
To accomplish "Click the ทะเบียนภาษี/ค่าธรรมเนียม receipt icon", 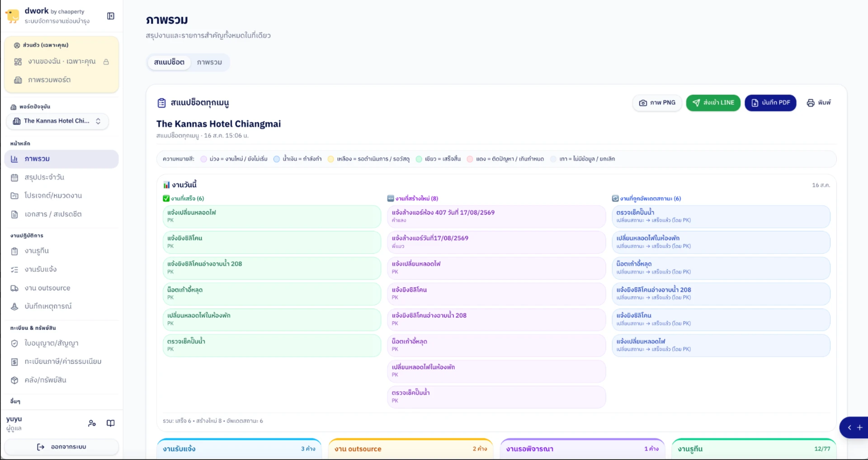I will (x=14, y=362).
